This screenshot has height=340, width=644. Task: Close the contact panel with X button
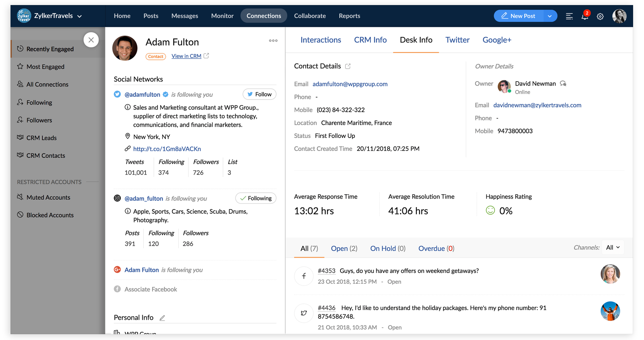click(91, 40)
